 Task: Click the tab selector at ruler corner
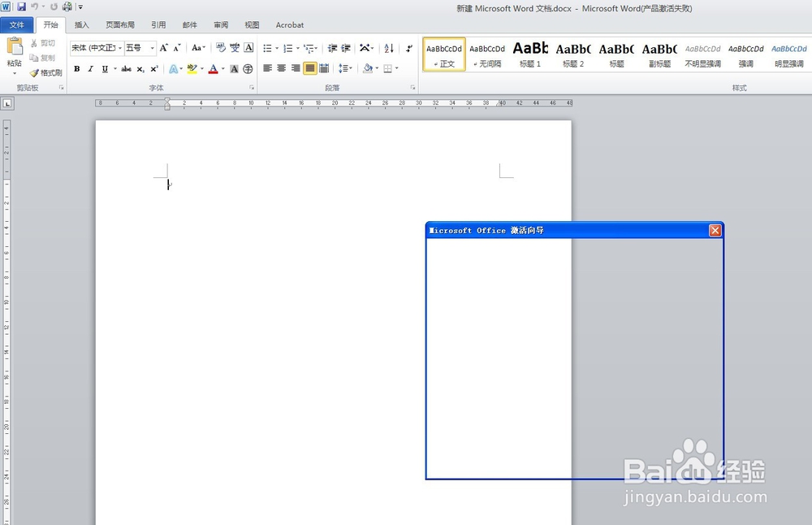(7, 104)
